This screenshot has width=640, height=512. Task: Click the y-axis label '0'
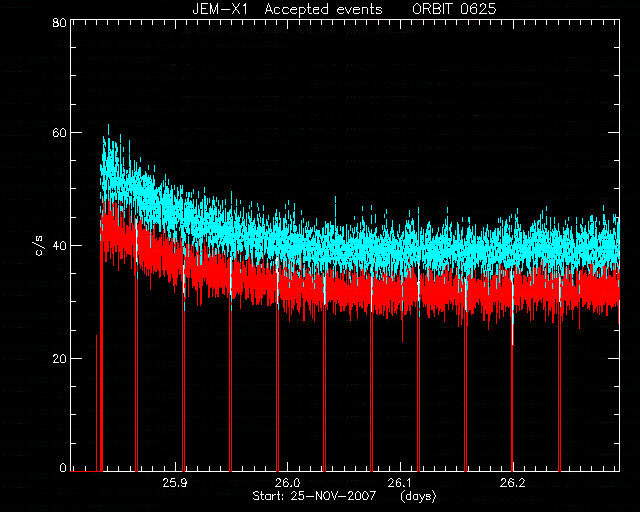pyautogui.click(x=63, y=467)
